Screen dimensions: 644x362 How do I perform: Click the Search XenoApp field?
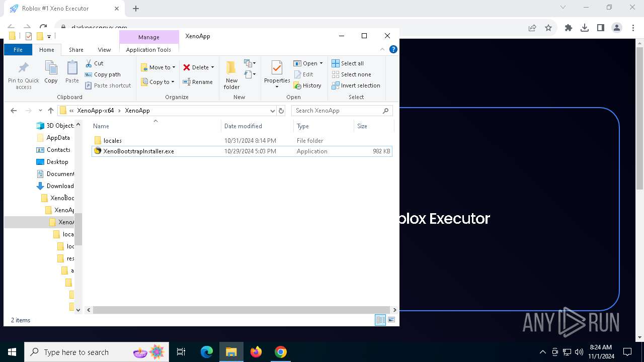click(343, 111)
